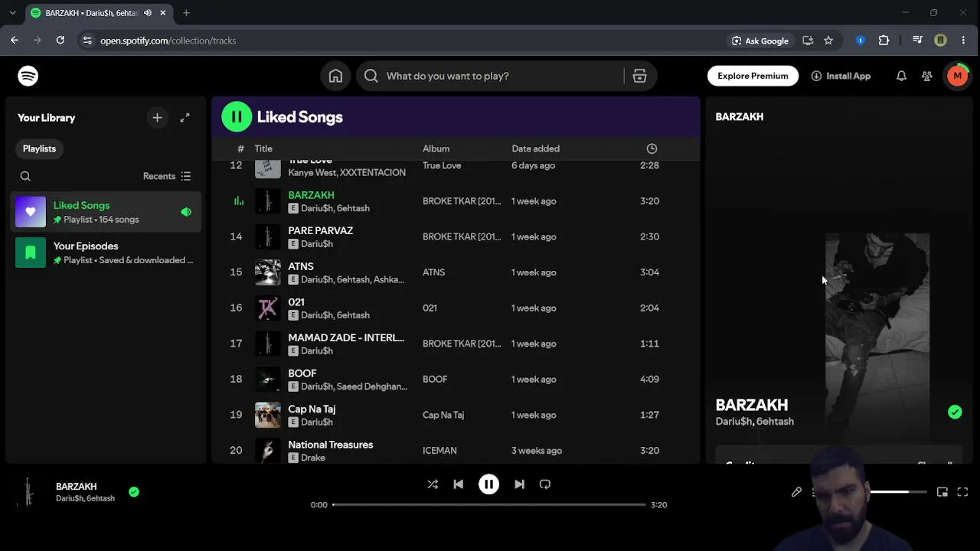Click Install App button

coord(841,76)
